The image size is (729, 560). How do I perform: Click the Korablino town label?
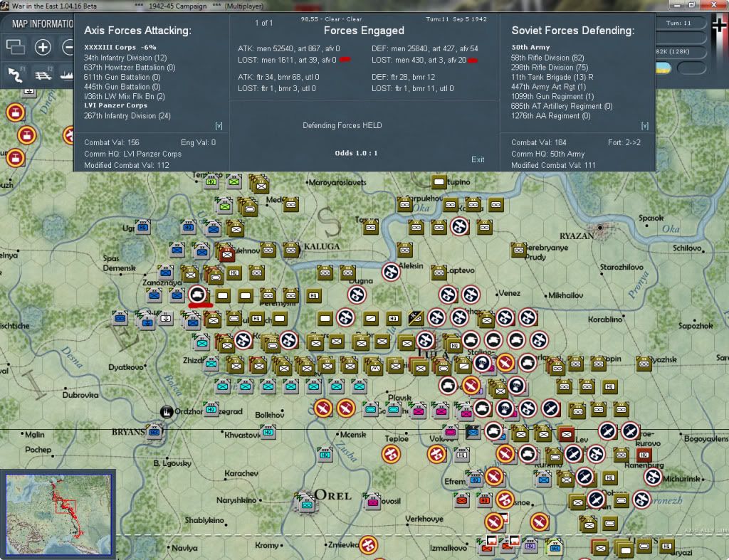(x=605, y=319)
